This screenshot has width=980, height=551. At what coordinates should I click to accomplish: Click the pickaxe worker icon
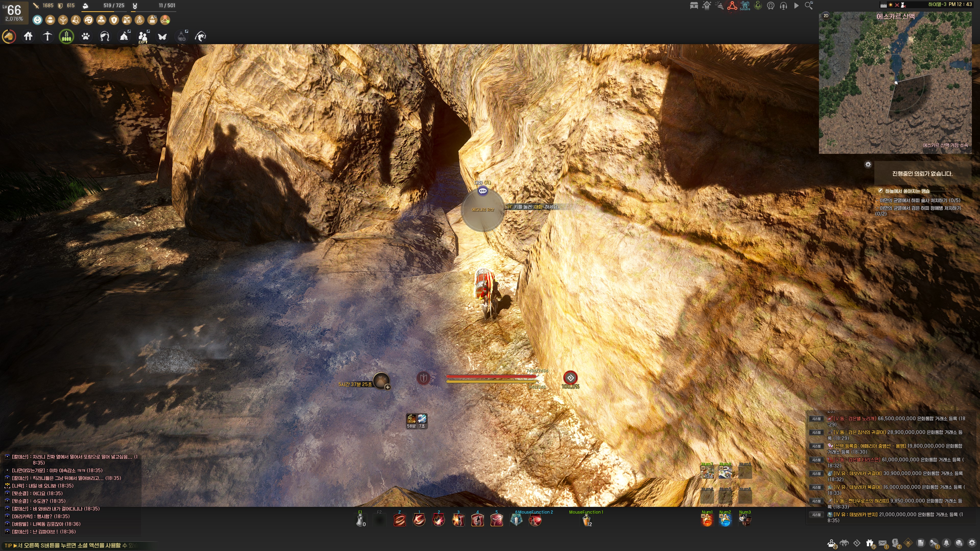point(47,36)
